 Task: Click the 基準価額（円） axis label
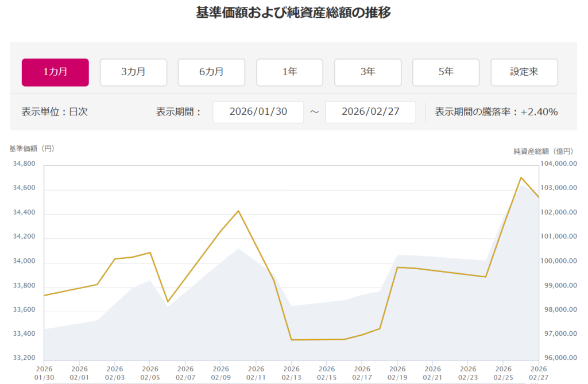coord(32,149)
